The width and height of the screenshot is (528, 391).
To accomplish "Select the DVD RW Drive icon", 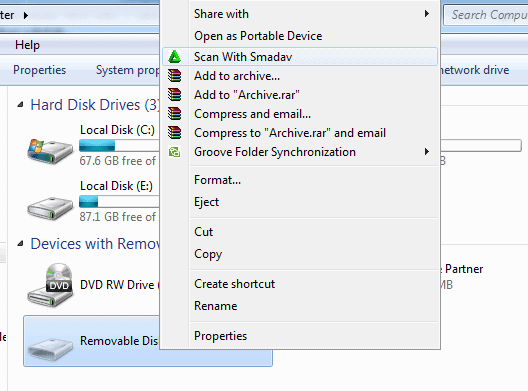I will tap(51, 285).
